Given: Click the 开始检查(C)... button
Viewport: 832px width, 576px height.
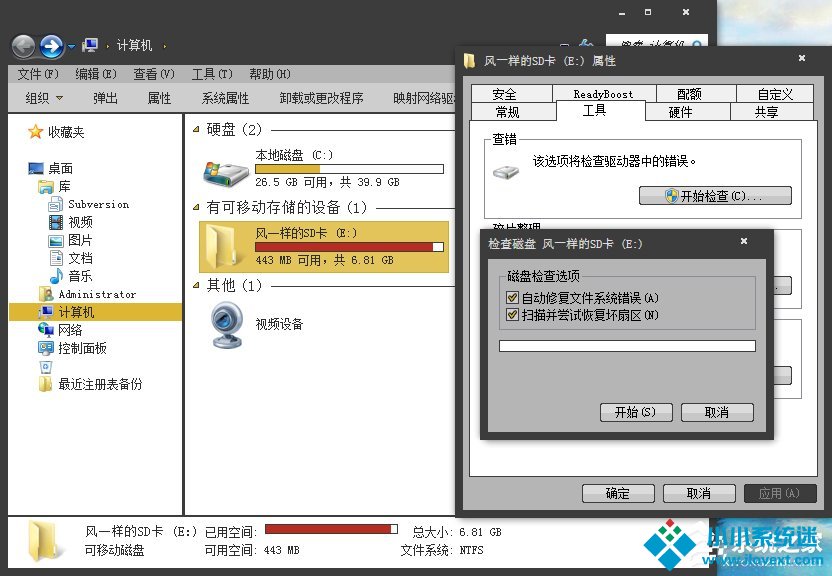Looking at the screenshot, I should 715,196.
